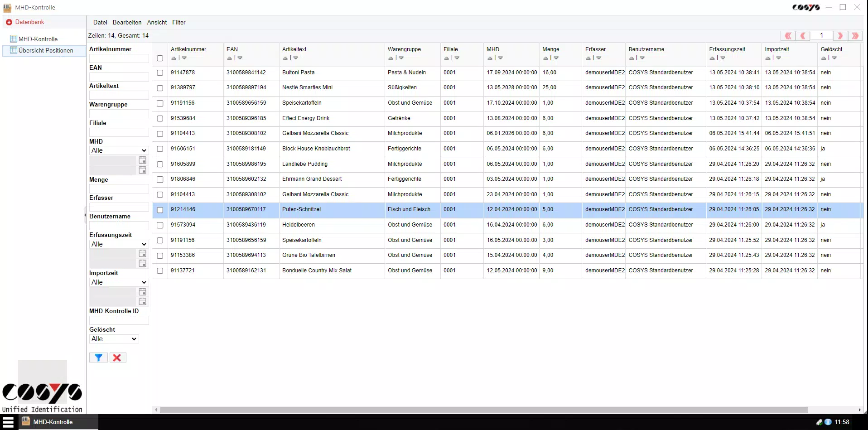The height and width of the screenshot is (430, 868).
Task: Jump to last page arrow
Action: (855, 36)
